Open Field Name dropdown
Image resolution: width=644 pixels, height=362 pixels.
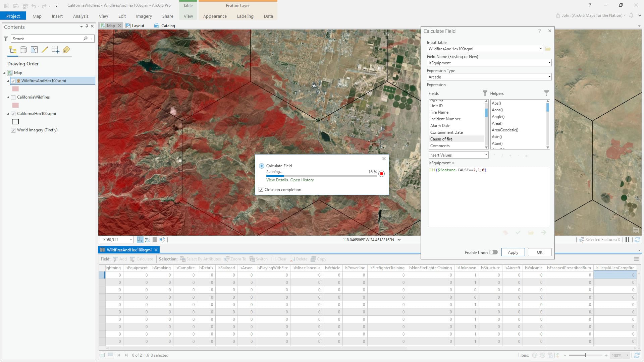[x=549, y=63]
